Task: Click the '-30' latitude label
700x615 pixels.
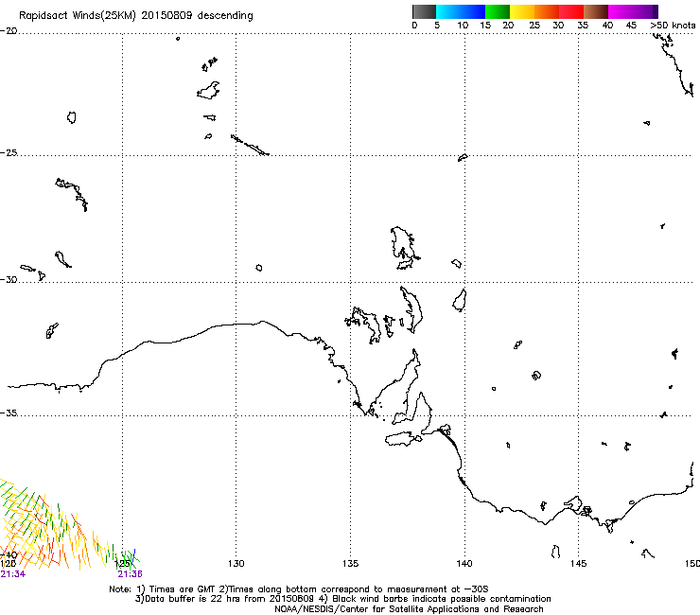Action: click(x=9, y=279)
